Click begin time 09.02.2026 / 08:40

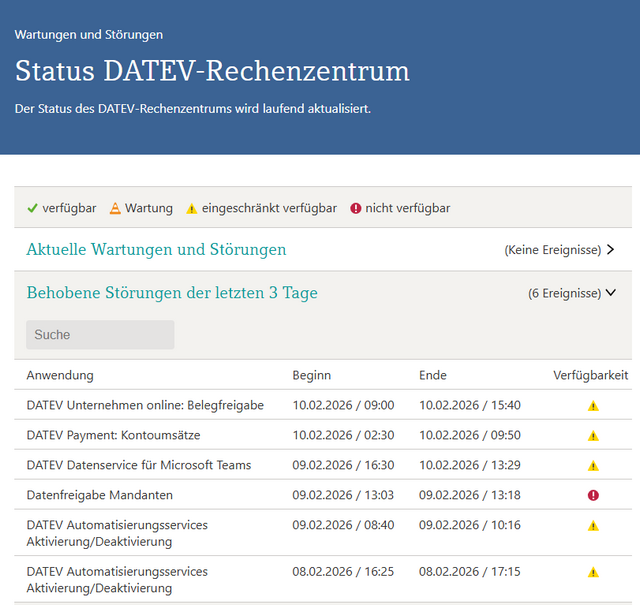[343, 525]
